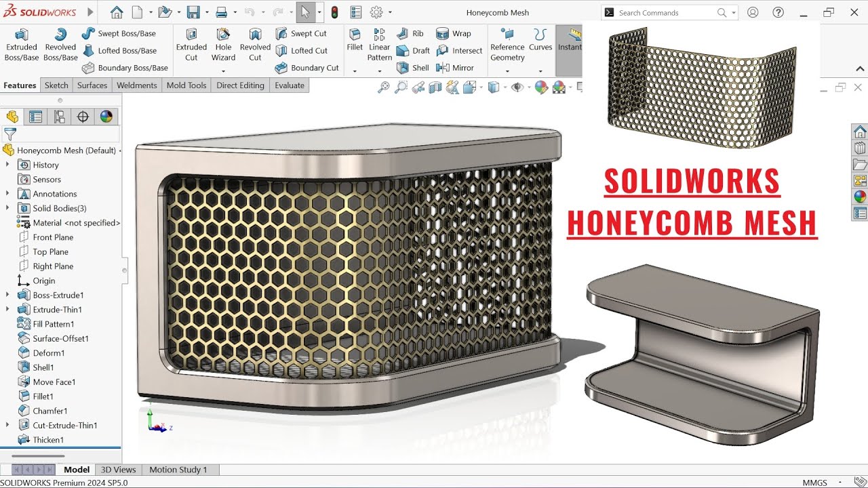
Task: Select the Lofted Cut command
Action: coord(302,51)
